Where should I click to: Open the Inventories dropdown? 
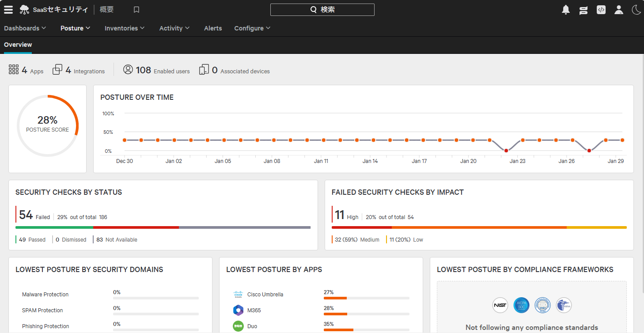125,28
